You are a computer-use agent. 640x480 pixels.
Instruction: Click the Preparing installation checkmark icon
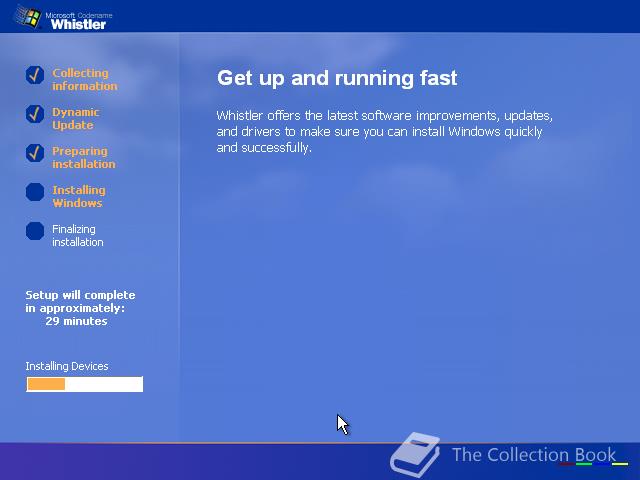(x=35, y=153)
